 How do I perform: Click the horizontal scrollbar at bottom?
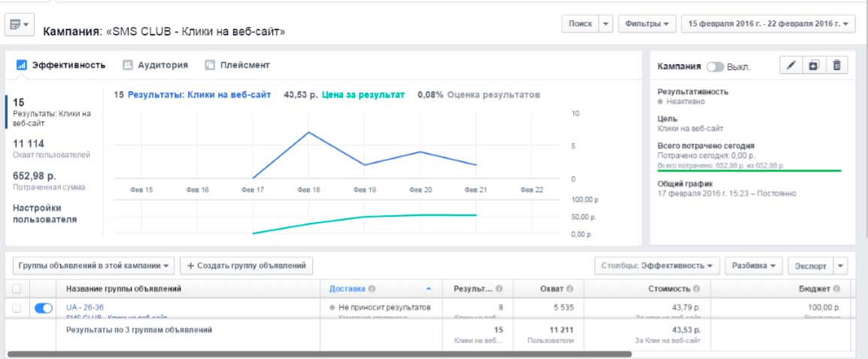pos(320,354)
